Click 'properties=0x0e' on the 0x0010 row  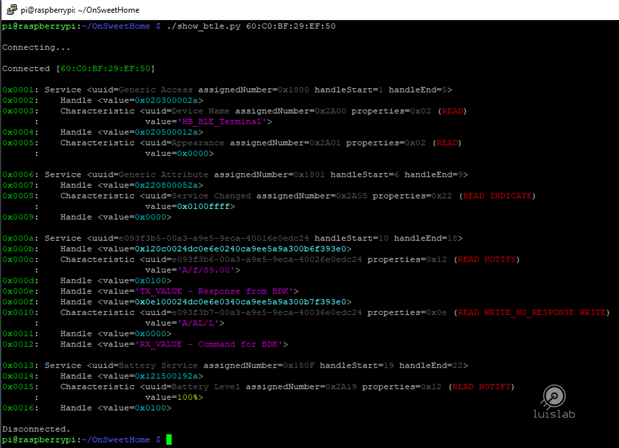pyautogui.click(x=407, y=313)
